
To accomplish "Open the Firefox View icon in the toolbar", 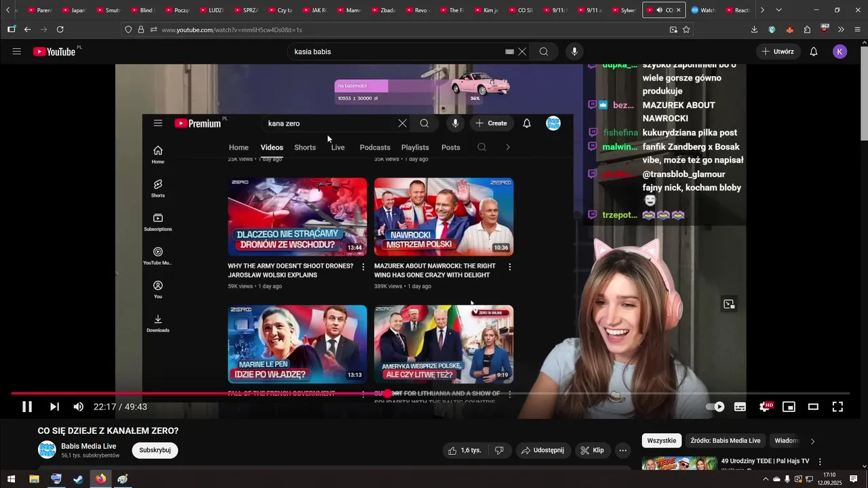I will tap(12, 30).
